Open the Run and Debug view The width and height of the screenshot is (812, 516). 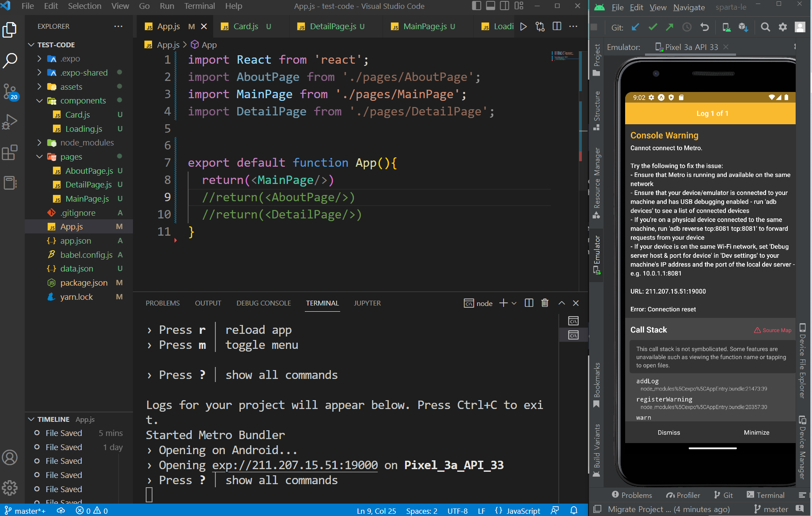(x=10, y=122)
